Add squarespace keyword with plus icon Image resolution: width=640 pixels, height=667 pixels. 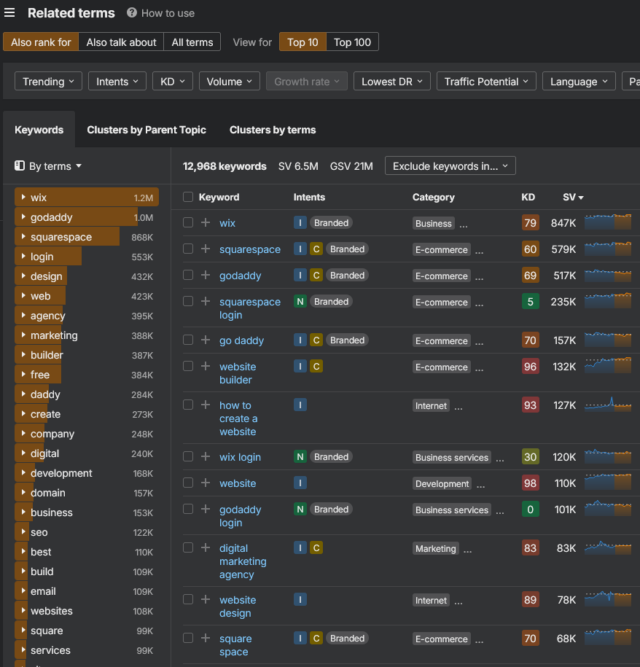(x=205, y=249)
